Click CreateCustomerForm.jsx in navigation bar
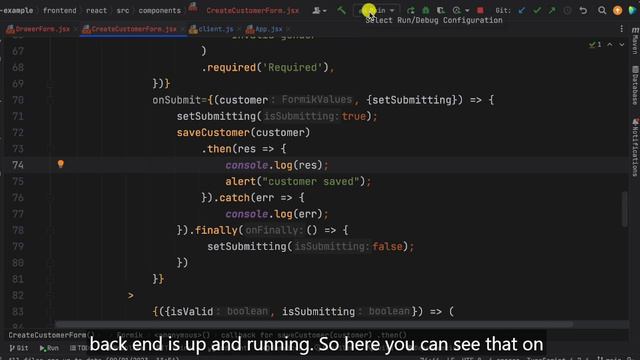 [252, 10]
